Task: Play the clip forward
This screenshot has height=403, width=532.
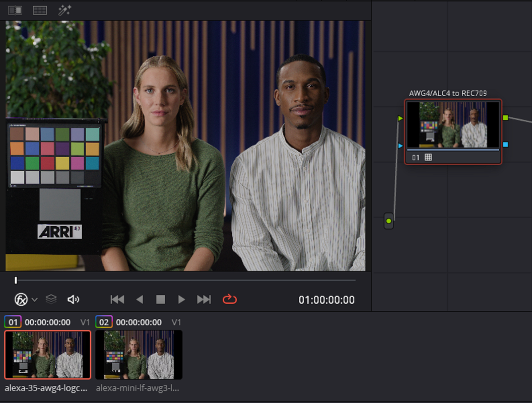Action: pos(181,300)
